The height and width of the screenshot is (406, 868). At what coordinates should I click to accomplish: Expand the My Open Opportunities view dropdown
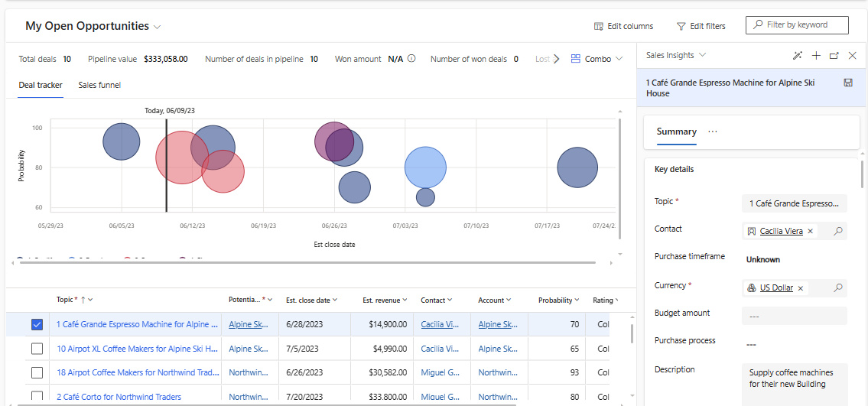tap(158, 27)
